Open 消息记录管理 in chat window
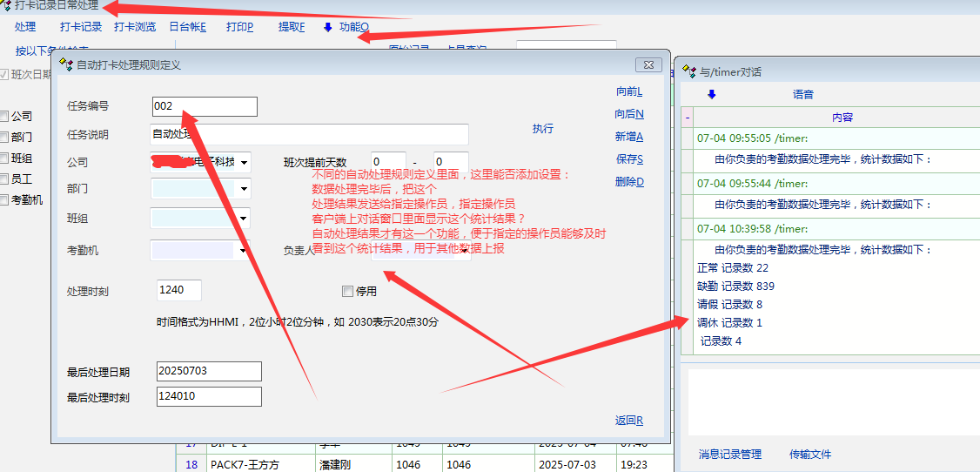Screen dimensions: 980x472 point(729,455)
